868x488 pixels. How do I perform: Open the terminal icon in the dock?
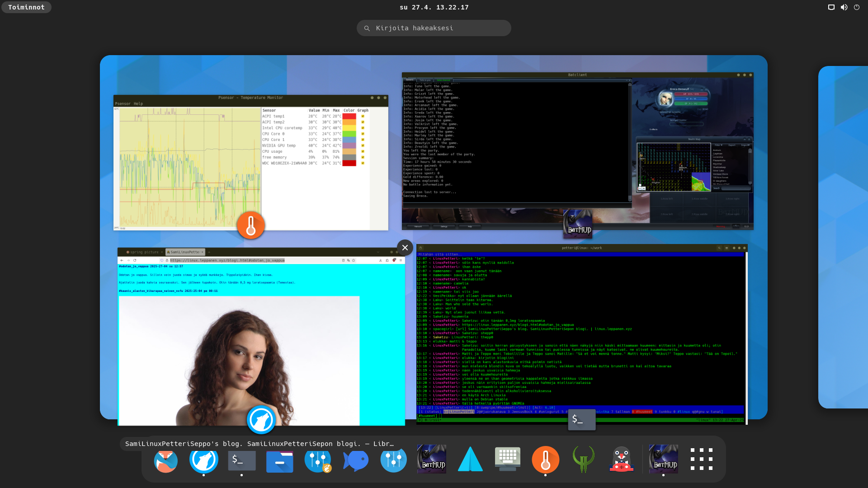click(241, 460)
